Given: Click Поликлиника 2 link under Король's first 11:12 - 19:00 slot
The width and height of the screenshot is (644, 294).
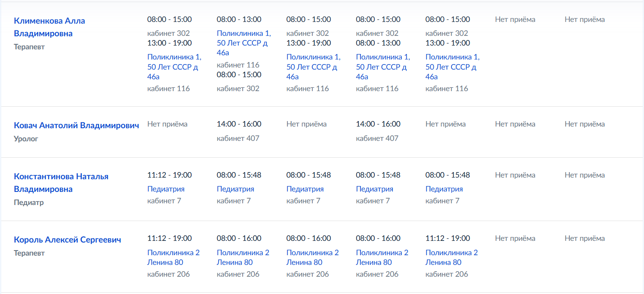Looking at the screenshot, I should [x=173, y=257].
